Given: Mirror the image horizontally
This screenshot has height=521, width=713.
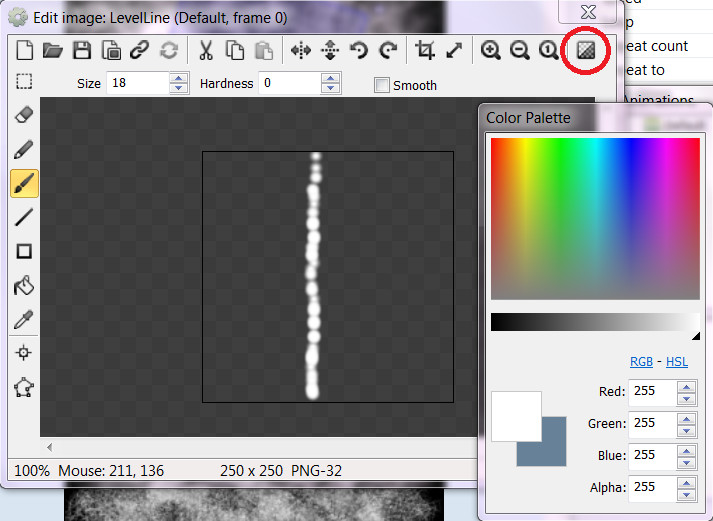Looking at the screenshot, I should 300,50.
